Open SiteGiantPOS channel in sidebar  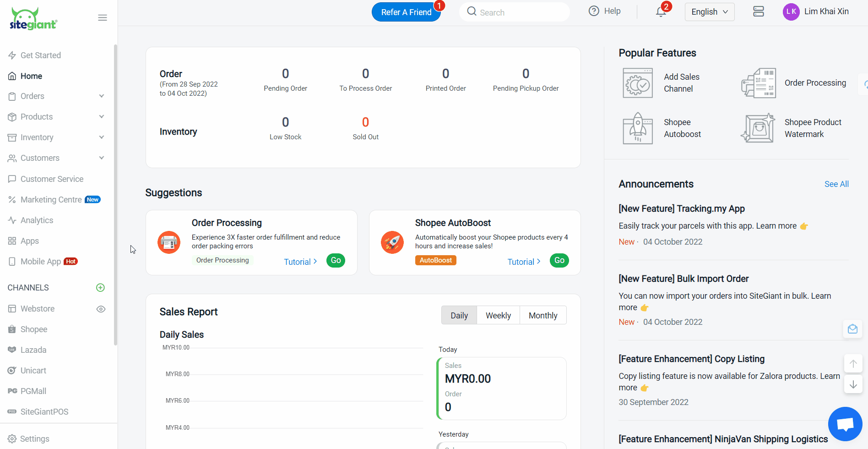coord(44,412)
